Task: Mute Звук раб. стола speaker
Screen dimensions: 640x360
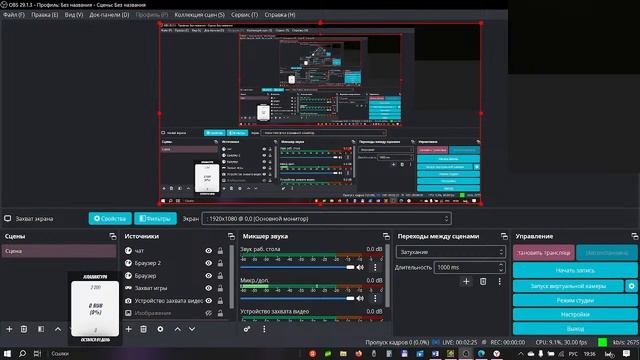Action: tap(360, 267)
